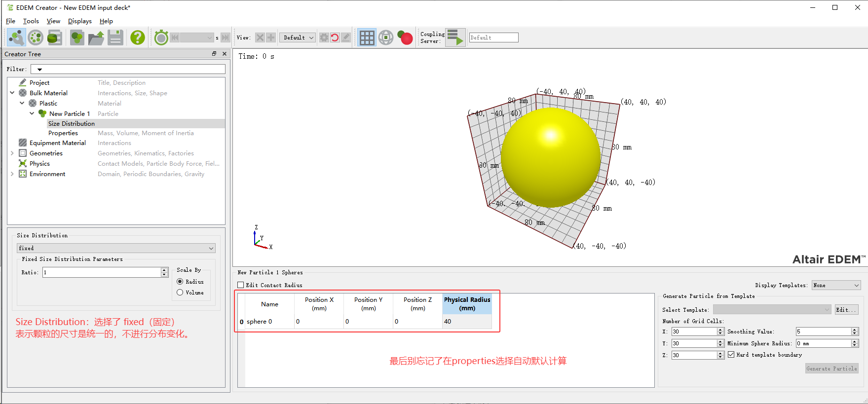Click the green stopwatch timer icon
The height and width of the screenshot is (404, 868).
click(161, 37)
